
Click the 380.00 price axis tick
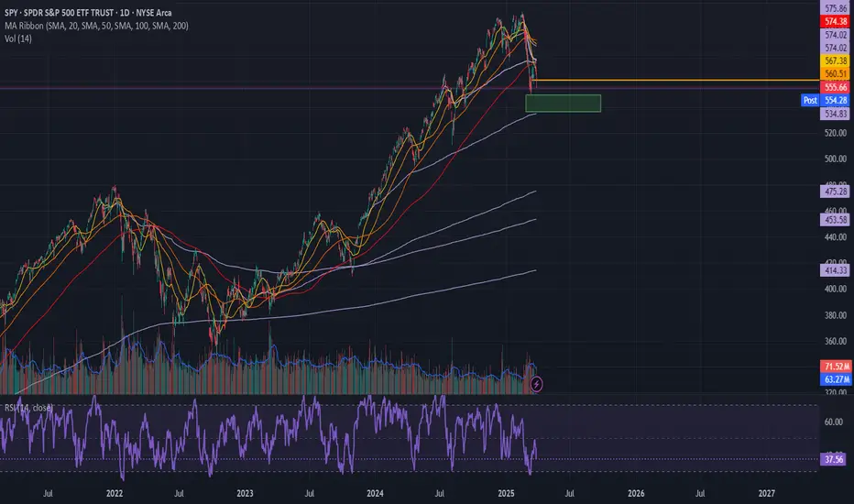(x=836, y=315)
